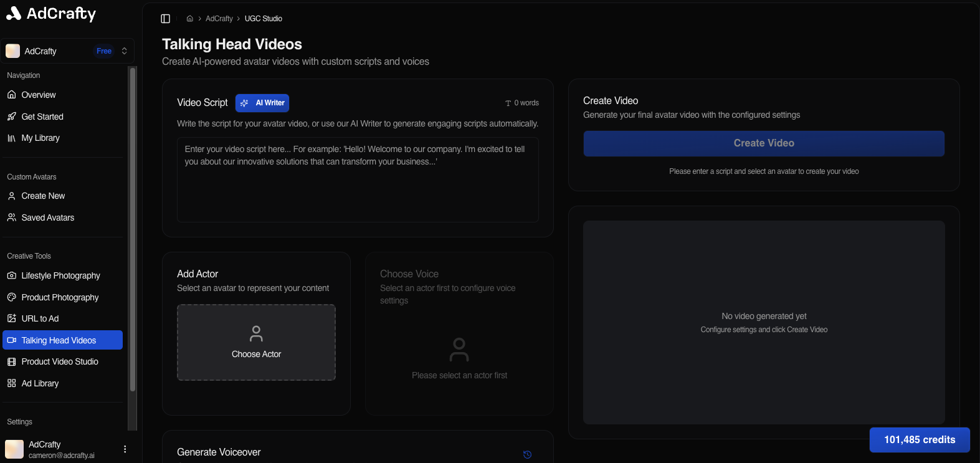Viewport: 980px width, 463px height.
Task: Open the AdCrafty workspace switcher dropdown
Action: (67, 51)
